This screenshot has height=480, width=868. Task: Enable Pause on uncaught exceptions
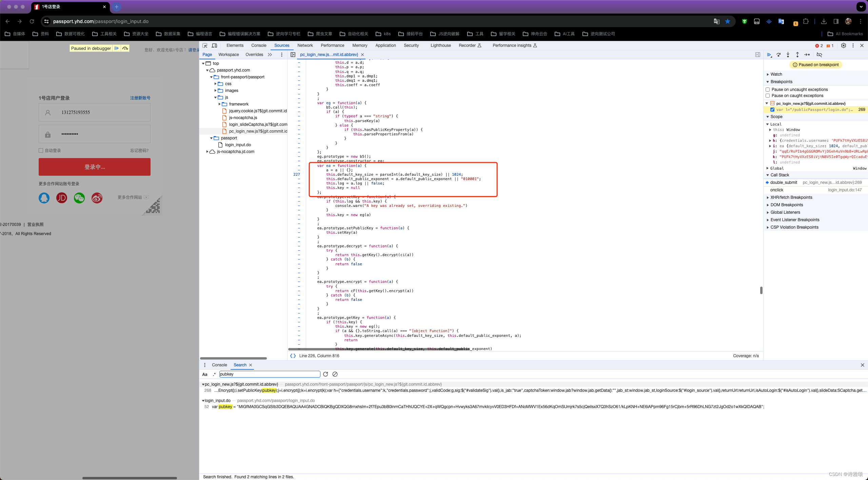768,90
